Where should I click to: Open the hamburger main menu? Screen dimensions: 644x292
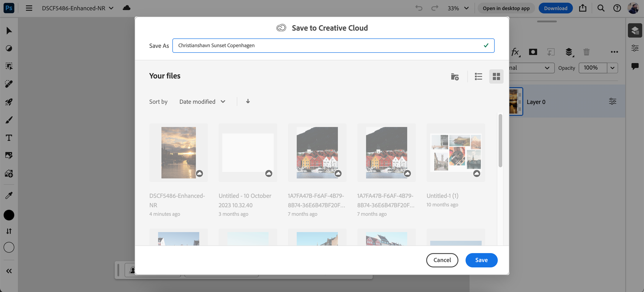point(29,8)
